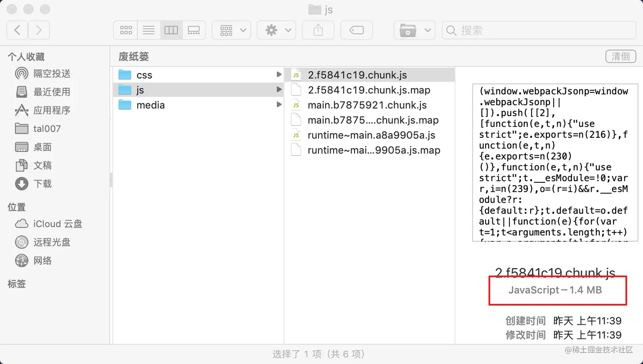Viewport: 643px width, 364px height.
Task: Click the 标签 Tags section header
Action: [17, 284]
